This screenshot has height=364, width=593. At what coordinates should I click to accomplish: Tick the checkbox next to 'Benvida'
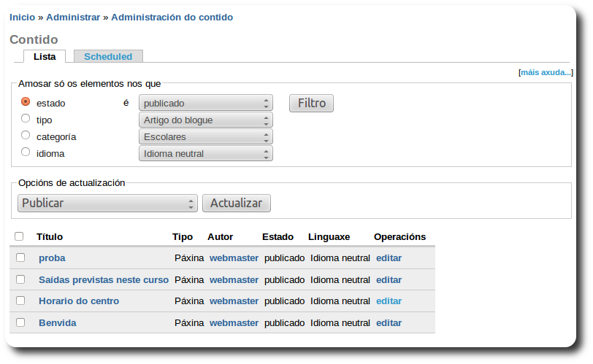[20, 322]
